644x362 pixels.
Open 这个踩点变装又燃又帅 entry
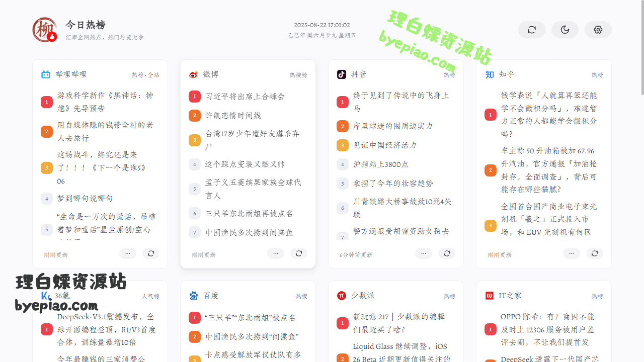[245, 164]
